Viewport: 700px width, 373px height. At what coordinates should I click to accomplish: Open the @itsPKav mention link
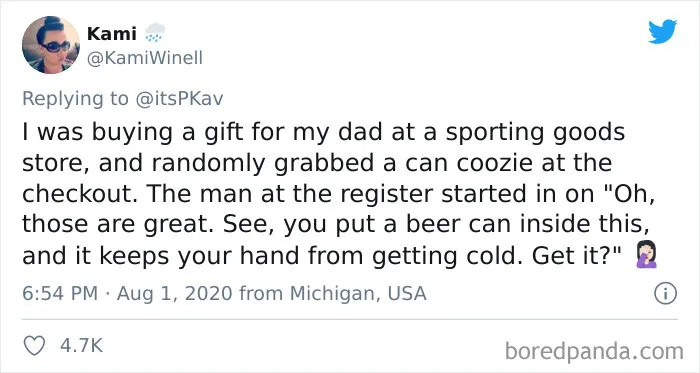point(179,99)
